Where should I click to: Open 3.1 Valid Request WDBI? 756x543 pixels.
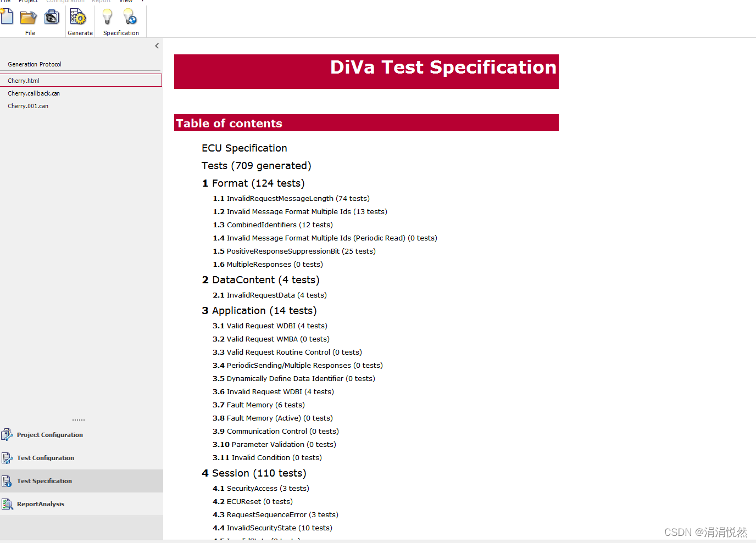coord(270,326)
